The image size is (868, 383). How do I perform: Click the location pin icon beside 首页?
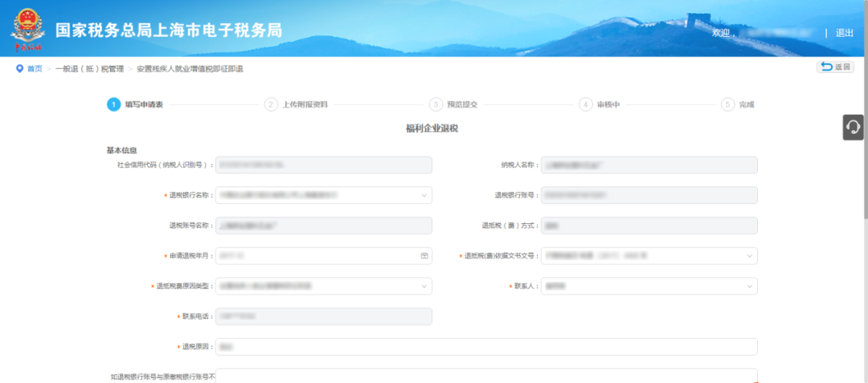[x=20, y=69]
